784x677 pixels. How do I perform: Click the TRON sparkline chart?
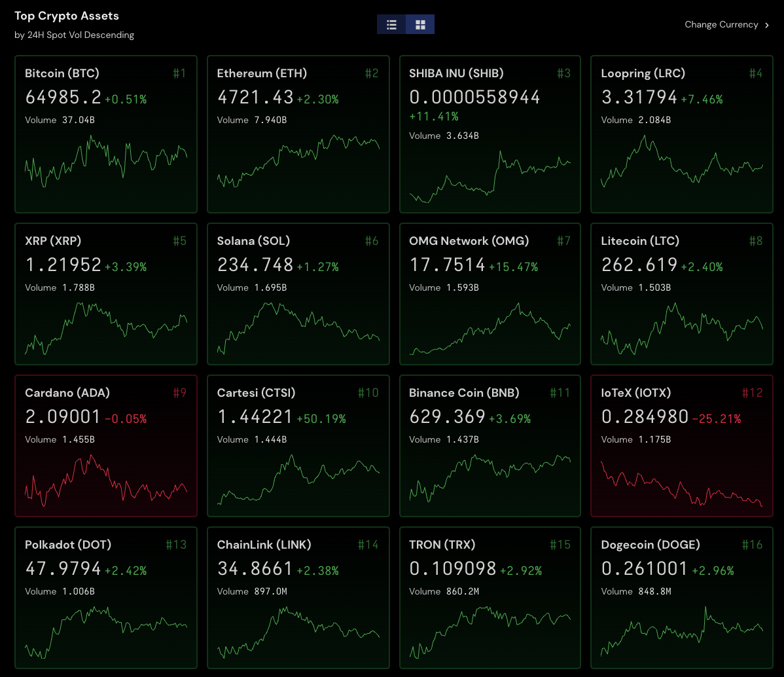click(490, 632)
